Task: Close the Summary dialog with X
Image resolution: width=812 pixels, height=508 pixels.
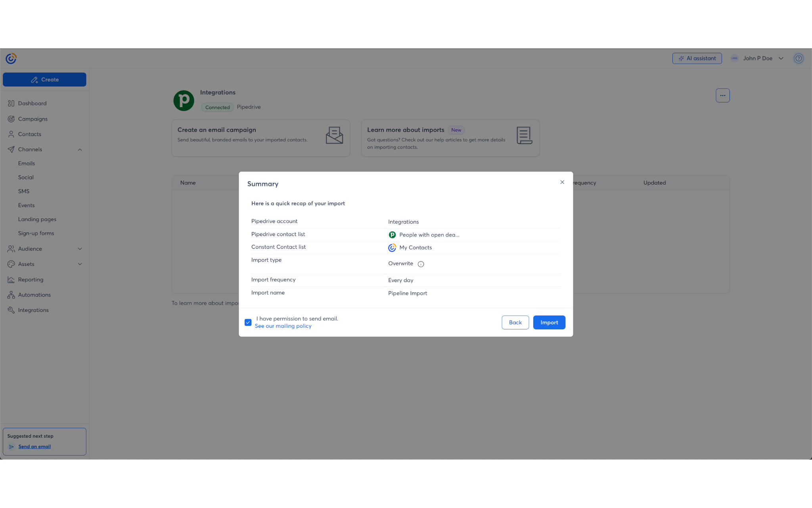Action: (x=562, y=182)
